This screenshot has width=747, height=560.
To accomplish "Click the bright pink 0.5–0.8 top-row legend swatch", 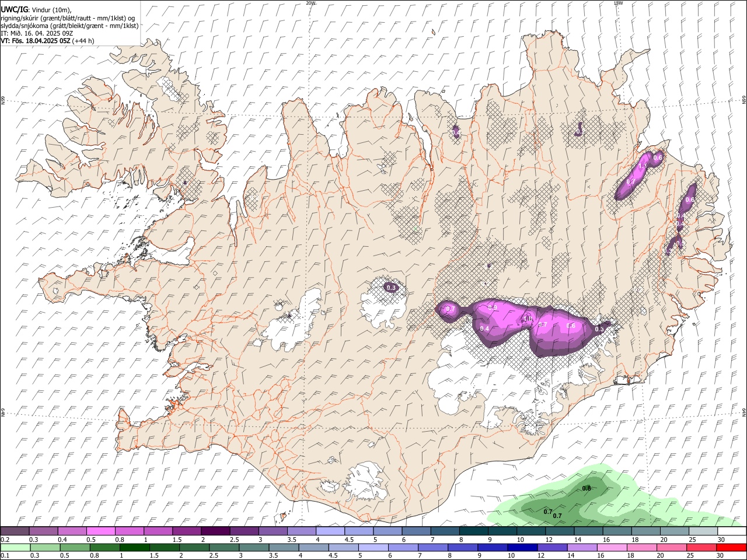I will 100,531.
